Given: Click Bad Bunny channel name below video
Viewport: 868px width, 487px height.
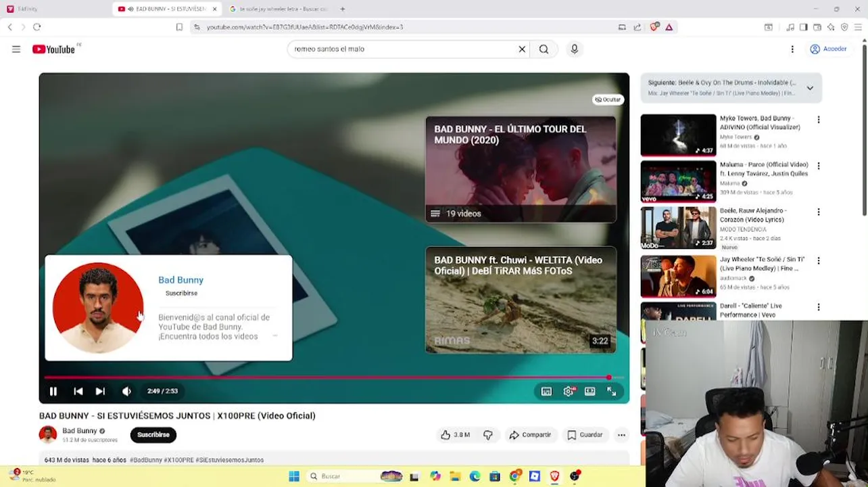Looking at the screenshot, I should point(80,431).
